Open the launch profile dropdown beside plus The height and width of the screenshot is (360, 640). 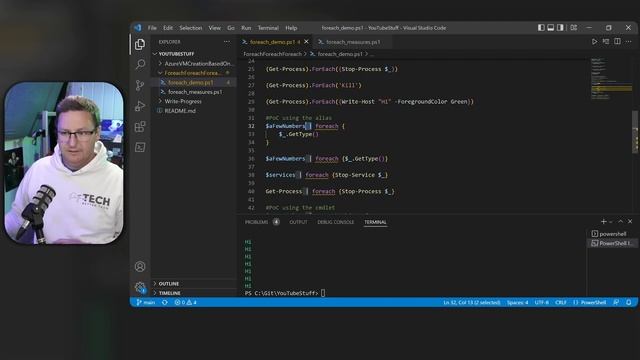[611, 222]
